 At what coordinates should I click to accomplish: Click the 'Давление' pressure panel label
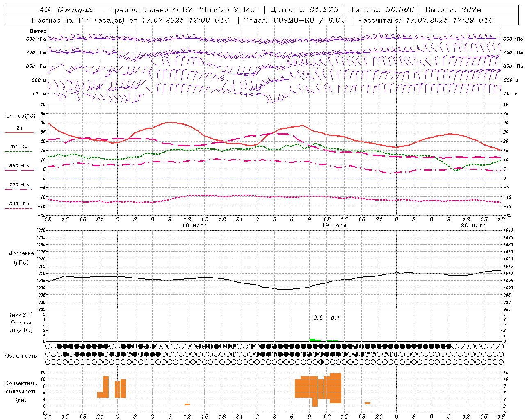[21, 253]
